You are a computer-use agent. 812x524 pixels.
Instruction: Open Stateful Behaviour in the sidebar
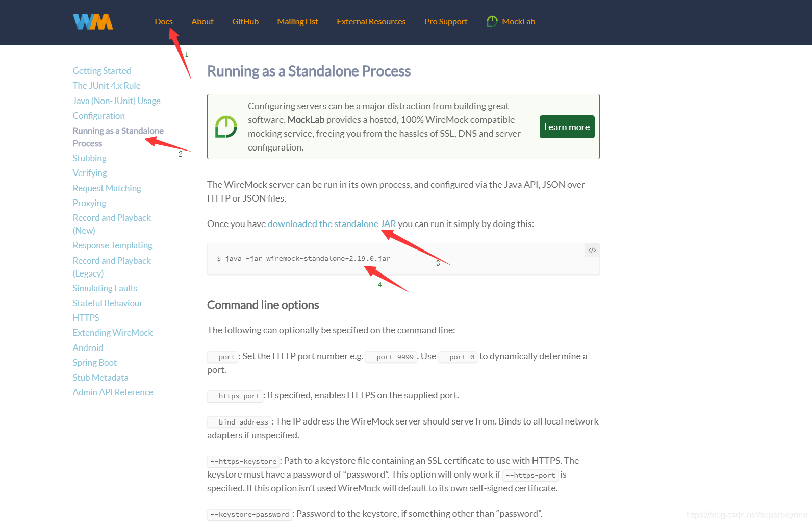pyautogui.click(x=108, y=303)
